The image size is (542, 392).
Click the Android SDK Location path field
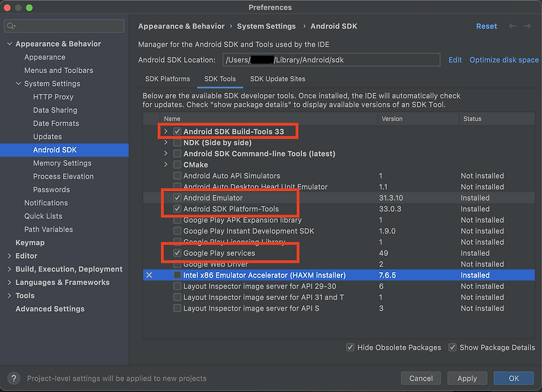coord(331,60)
